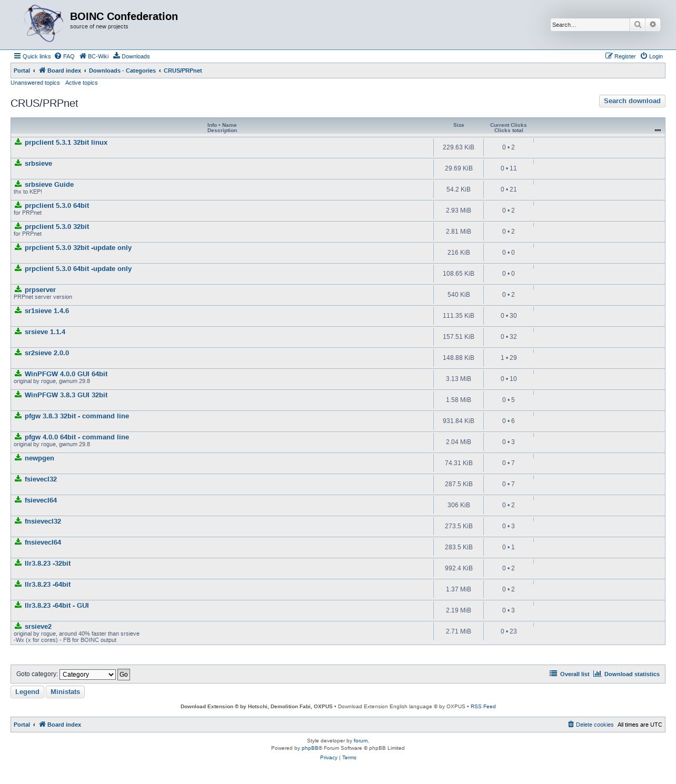View Active topics
The height and width of the screenshot is (784, 676).
(x=81, y=83)
